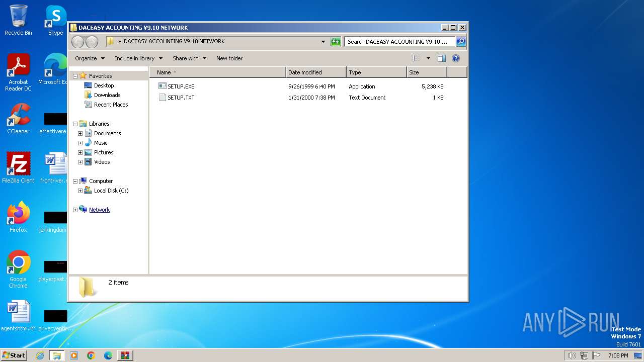Image resolution: width=644 pixels, height=362 pixels.
Task: Open Skype desktop shortcut
Action: click(x=56, y=20)
